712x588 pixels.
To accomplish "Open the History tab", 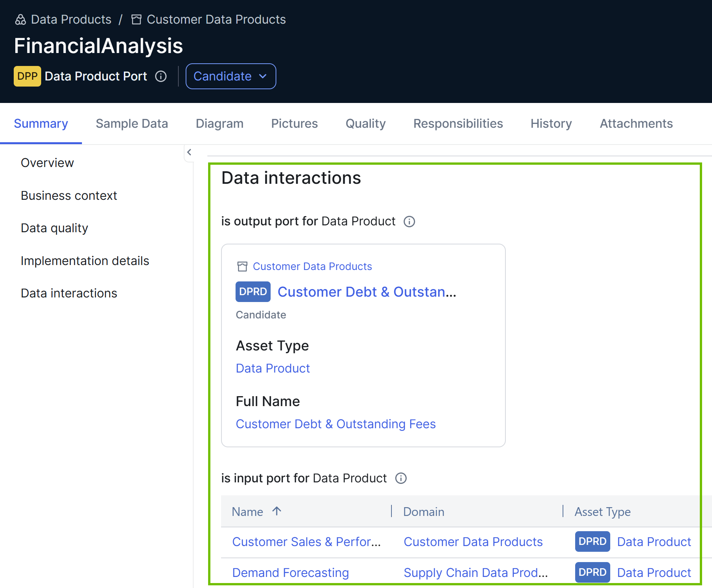I will pyautogui.click(x=551, y=124).
